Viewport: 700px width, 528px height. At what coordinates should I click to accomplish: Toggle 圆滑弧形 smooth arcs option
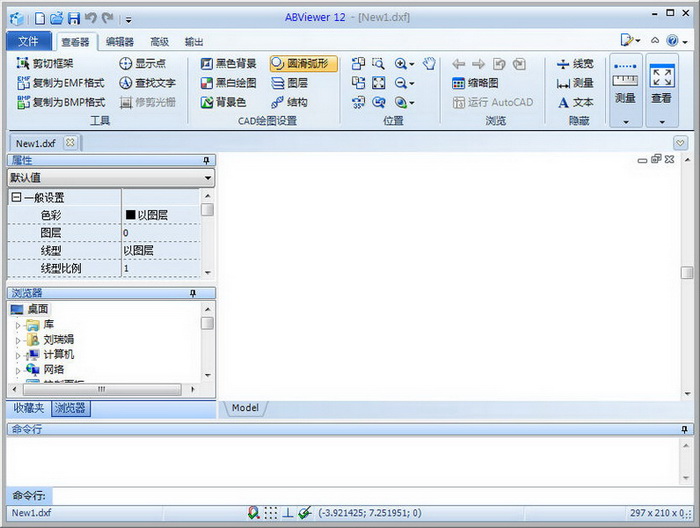(x=303, y=63)
